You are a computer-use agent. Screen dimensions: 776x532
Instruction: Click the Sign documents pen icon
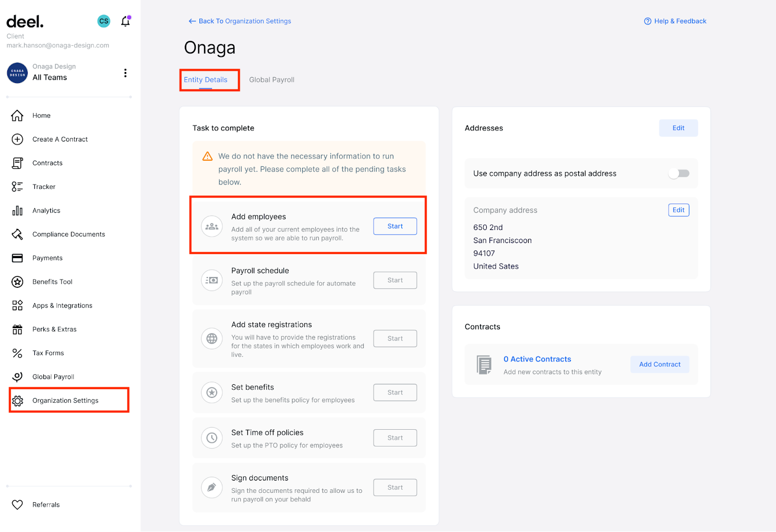coord(212,488)
